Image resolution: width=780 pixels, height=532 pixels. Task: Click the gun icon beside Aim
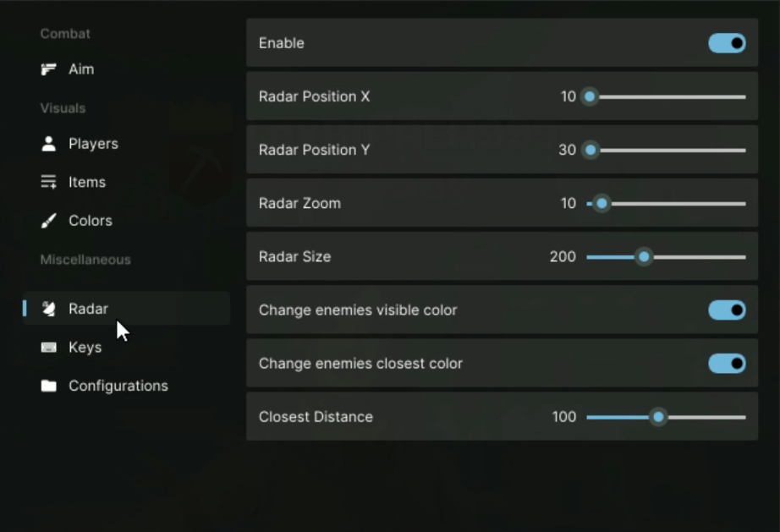(x=49, y=69)
